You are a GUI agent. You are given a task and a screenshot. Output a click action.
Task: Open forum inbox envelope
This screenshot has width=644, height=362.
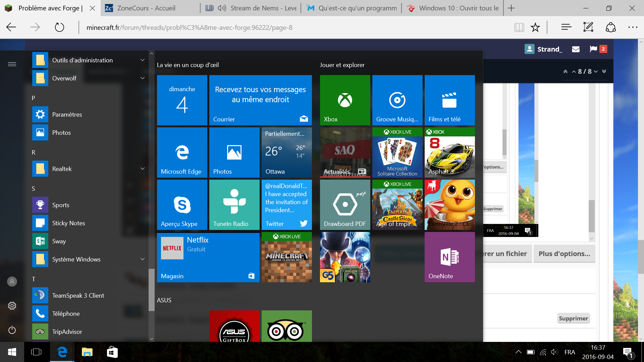tap(576, 49)
